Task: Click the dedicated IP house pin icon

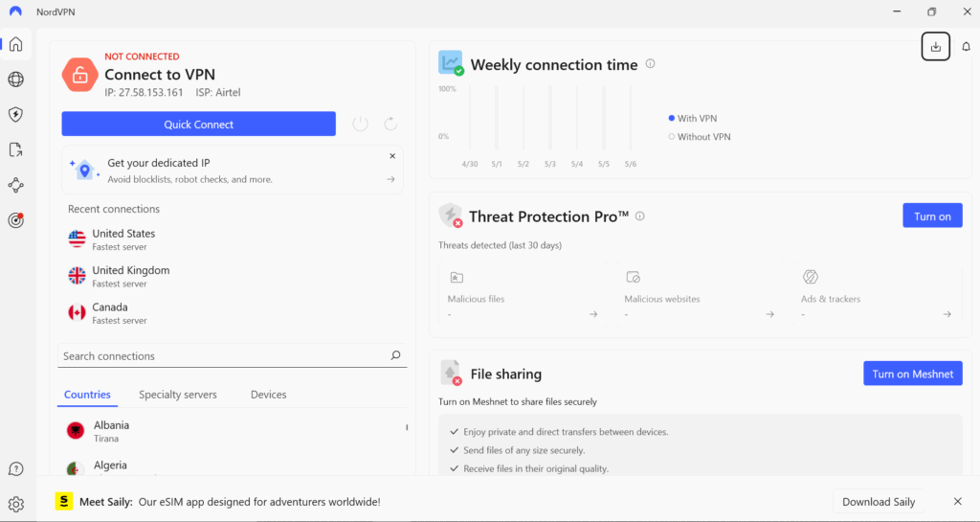Action: pyautogui.click(x=84, y=170)
